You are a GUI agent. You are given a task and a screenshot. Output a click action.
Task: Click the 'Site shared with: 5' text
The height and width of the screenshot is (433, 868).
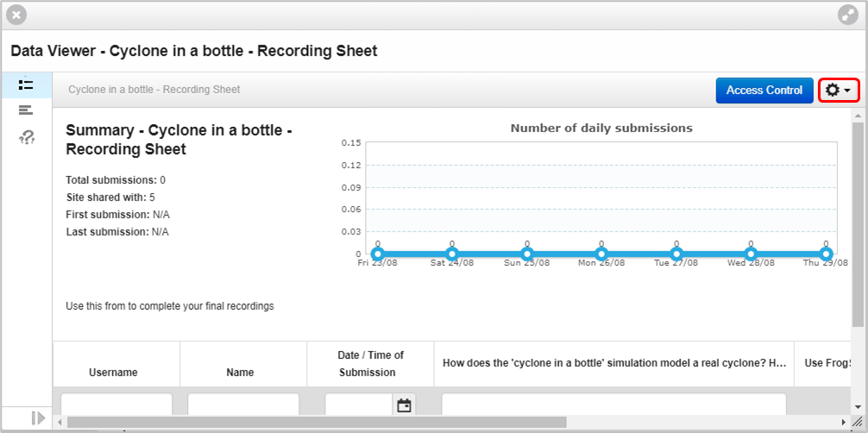click(x=110, y=198)
